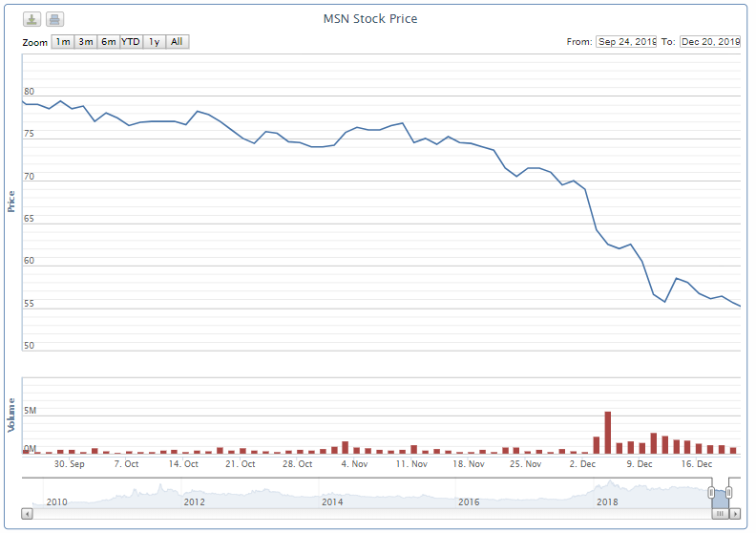Click the 'Volume' axis title
The width and height of the screenshot is (756, 533).
(11, 416)
